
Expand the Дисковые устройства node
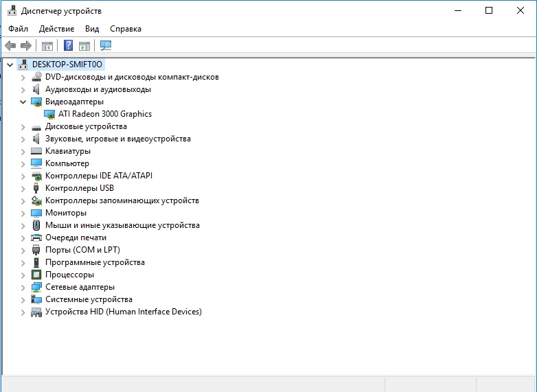pyautogui.click(x=23, y=126)
